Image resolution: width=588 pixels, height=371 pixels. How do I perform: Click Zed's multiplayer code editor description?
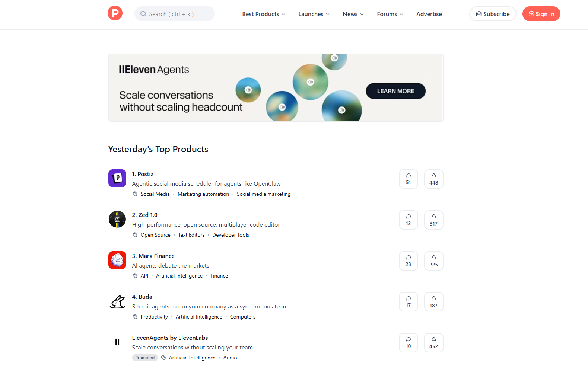[206, 224]
